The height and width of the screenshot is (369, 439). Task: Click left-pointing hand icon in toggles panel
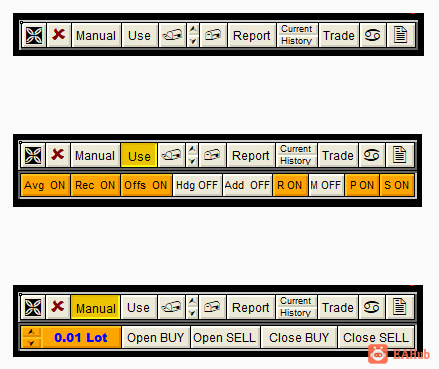click(171, 155)
